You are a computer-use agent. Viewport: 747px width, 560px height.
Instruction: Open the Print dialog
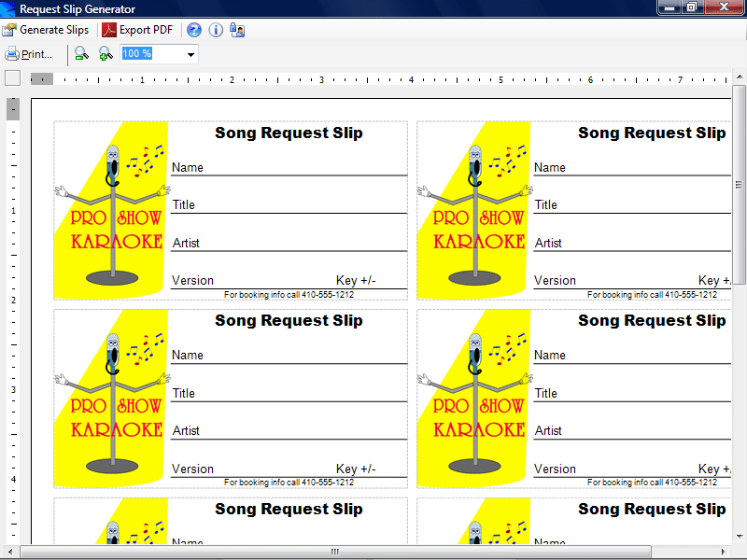(29, 54)
